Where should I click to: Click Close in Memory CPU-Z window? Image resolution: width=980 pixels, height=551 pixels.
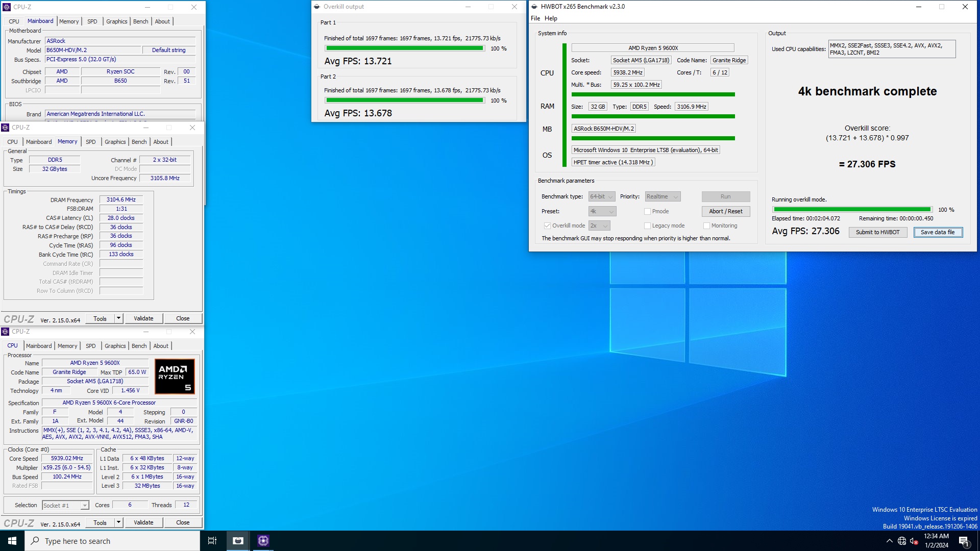click(x=183, y=318)
